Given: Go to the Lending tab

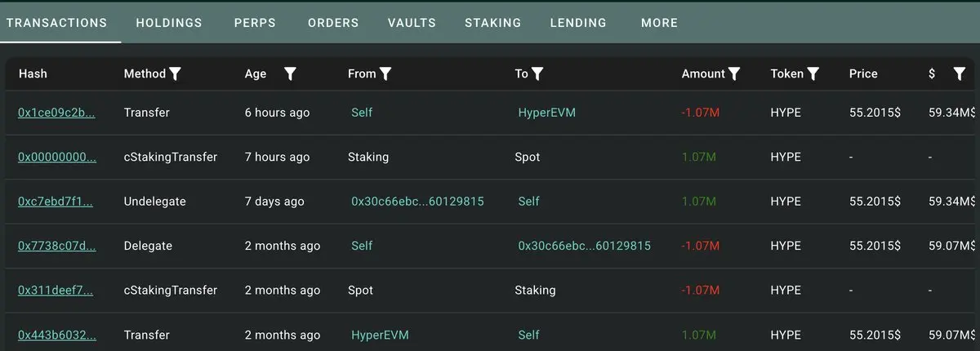Looking at the screenshot, I should pyautogui.click(x=578, y=23).
